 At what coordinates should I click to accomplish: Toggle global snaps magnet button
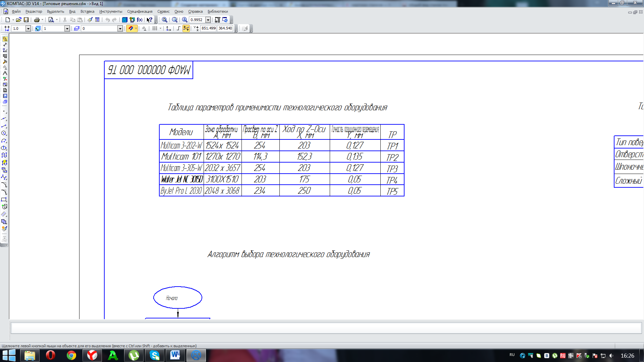(131, 28)
